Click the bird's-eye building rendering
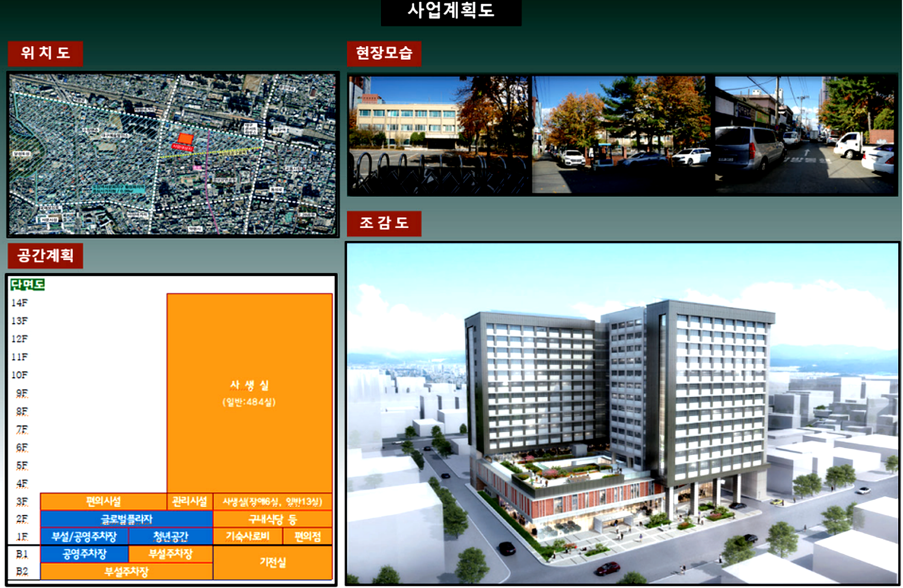Screen dimensions: 903x588 coord(622,414)
